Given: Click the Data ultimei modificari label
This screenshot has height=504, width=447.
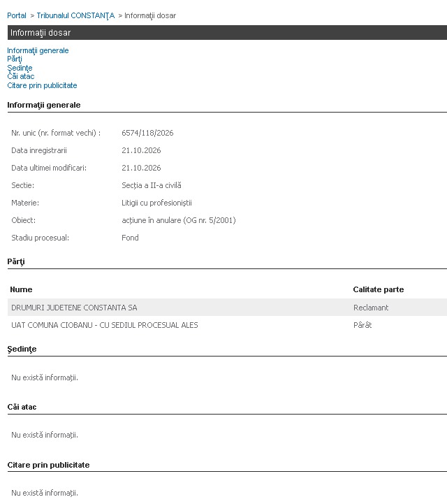Looking at the screenshot, I should click(x=49, y=168).
